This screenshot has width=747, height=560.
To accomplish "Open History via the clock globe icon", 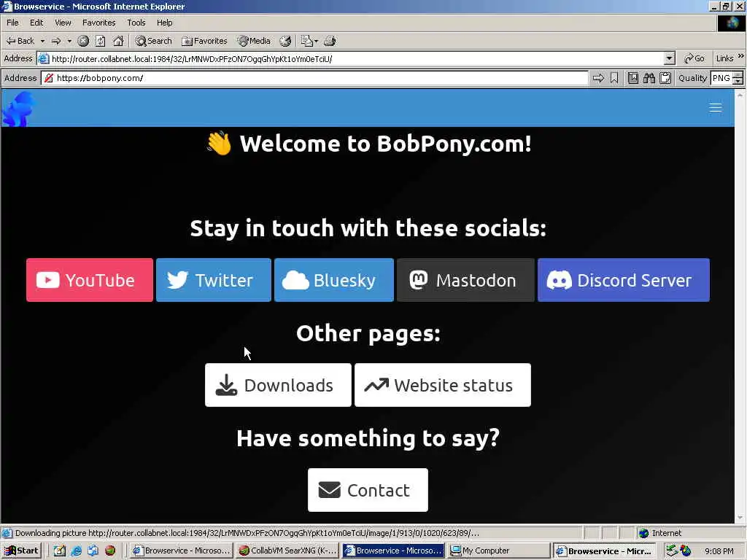I will click(285, 41).
